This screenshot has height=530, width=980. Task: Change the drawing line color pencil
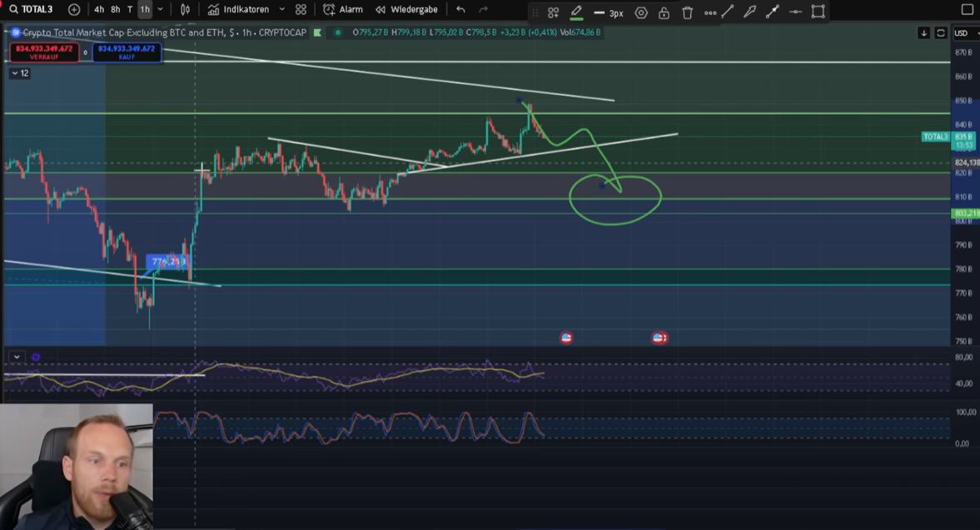576,12
